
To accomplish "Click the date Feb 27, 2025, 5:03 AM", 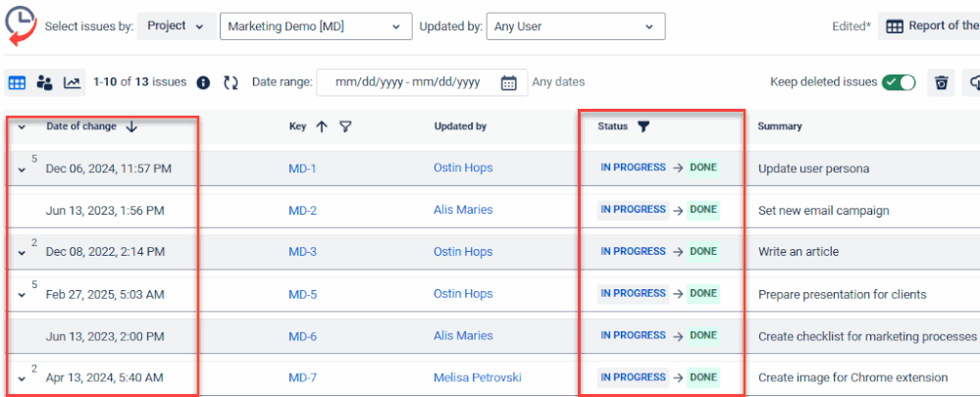I will point(105,294).
